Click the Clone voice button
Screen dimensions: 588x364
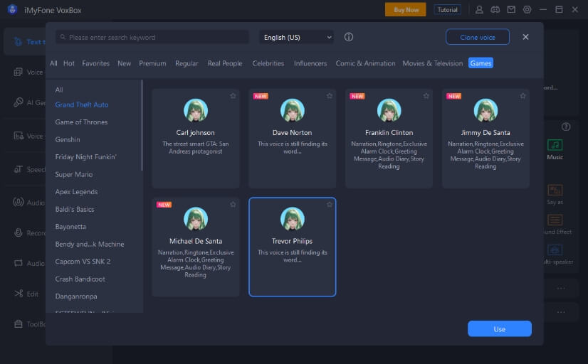(x=478, y=37)
